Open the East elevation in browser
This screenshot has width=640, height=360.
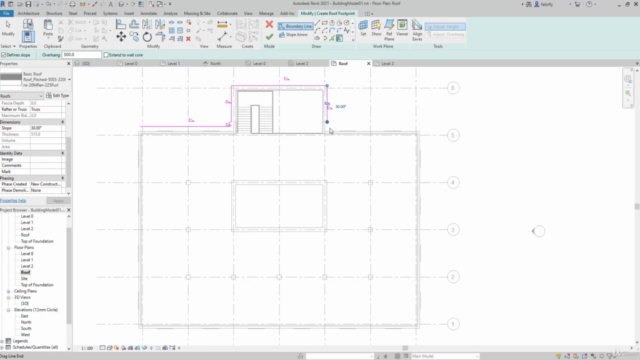pos(24,316)
